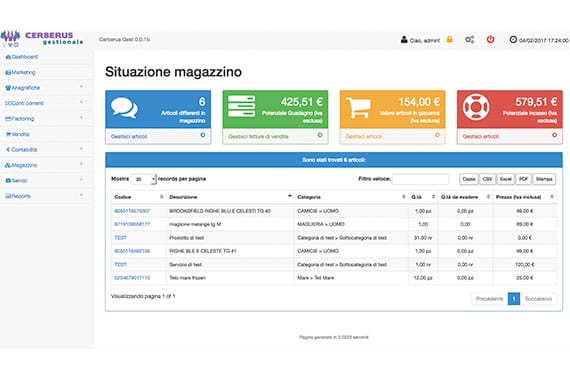The width and height of the screenshot is (570, 380).
Task: Expand the Servizi sidebar submenu arrow
Action: [81, 180]
